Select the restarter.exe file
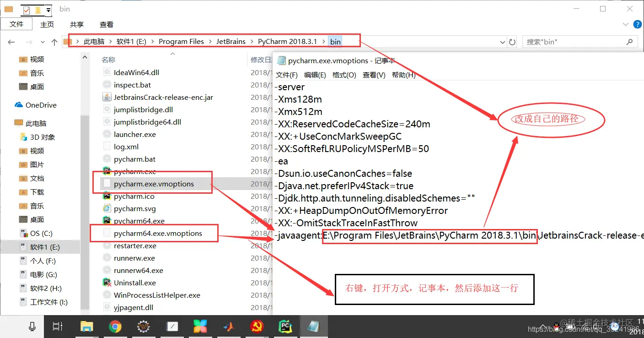The height and width of the screenshot is (338, 644). [135, 245]
